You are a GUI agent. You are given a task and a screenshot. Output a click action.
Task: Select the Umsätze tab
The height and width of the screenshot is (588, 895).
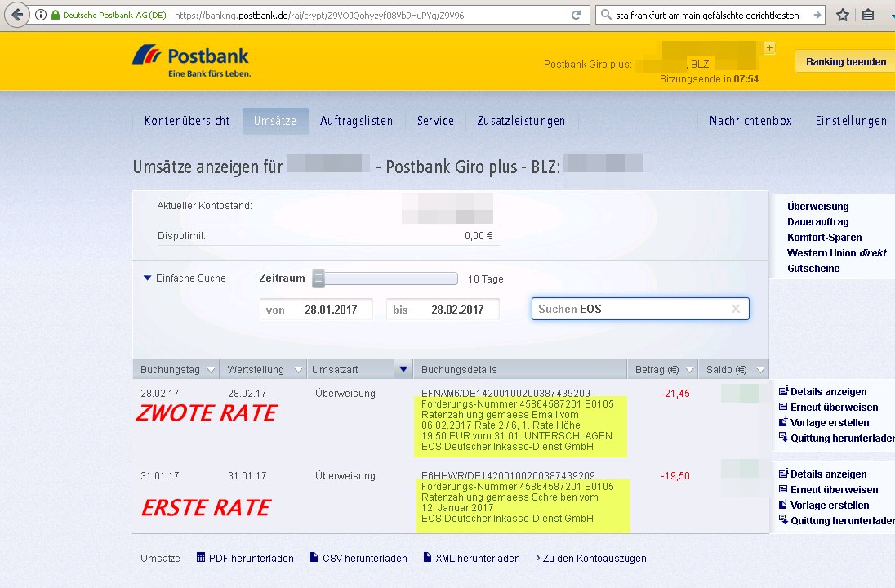pos(276,121)
